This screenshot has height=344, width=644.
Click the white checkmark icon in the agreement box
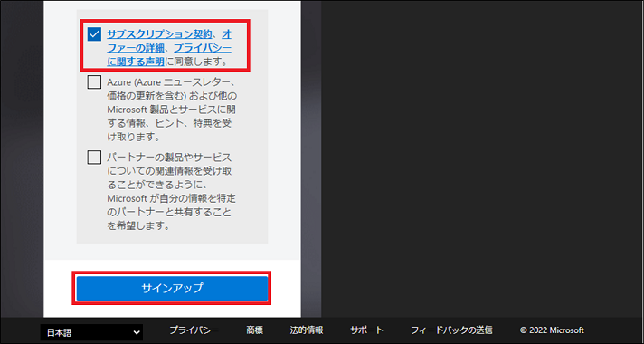point(94,35)
